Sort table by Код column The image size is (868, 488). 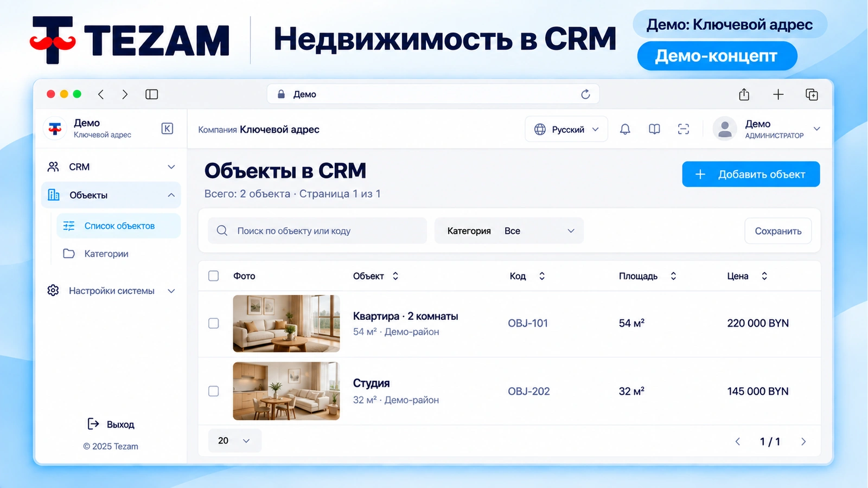(527, 276)
